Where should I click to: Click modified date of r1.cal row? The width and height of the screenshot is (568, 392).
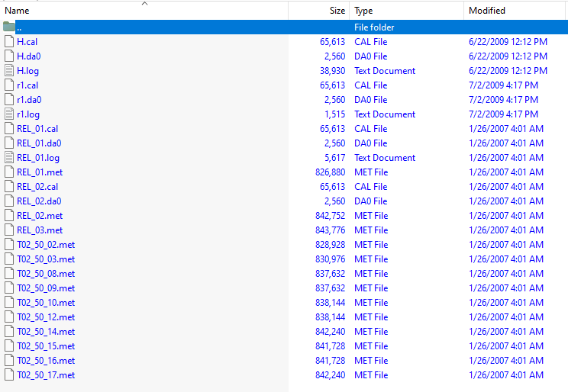click(503, 85)
